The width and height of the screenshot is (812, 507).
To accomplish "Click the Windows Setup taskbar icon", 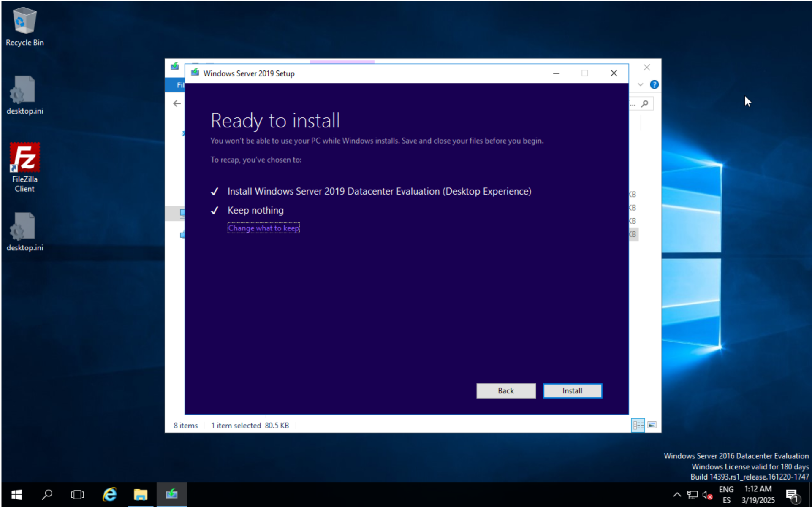I will (x=171, y=494).
